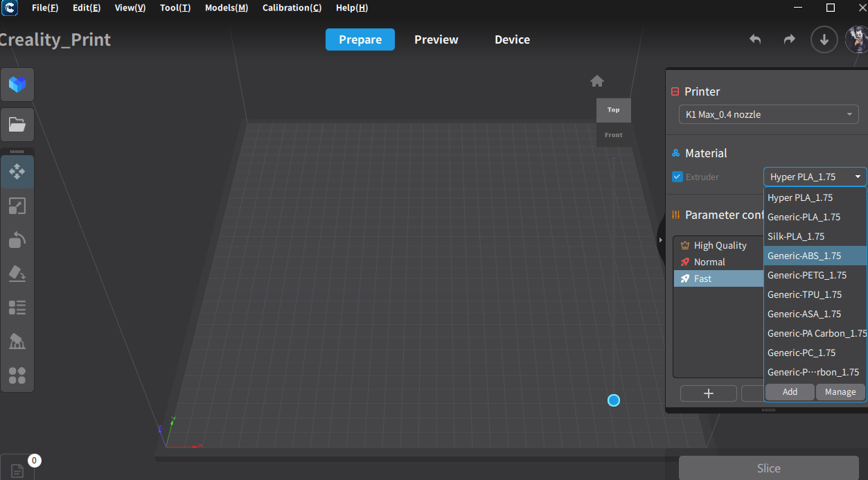Viewport: 868px width, 480px height.
Task: Choose Generic-ABS_1.75 from the list
Action: pyautogui.click(x=815, y=256)
